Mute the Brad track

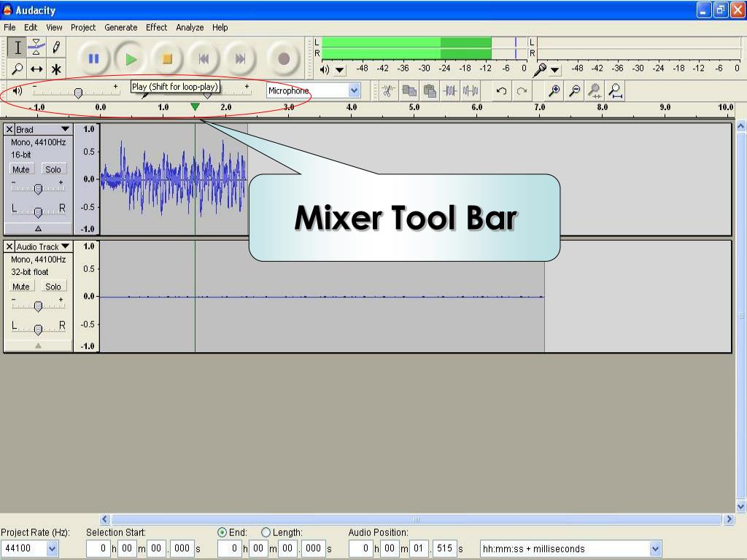click(x=21, y=169)
